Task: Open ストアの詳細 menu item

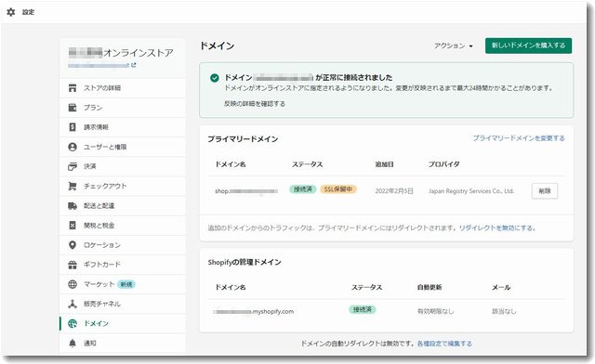Action: [x=122, y=88]
